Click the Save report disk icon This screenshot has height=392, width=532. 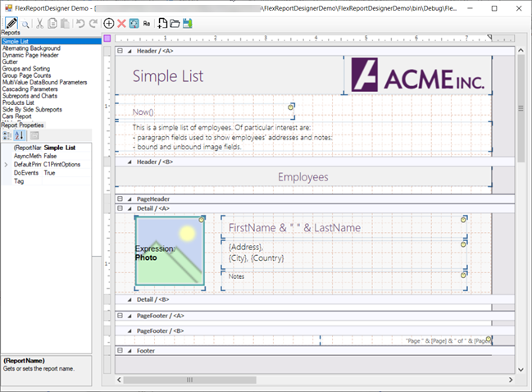point(188,23)
